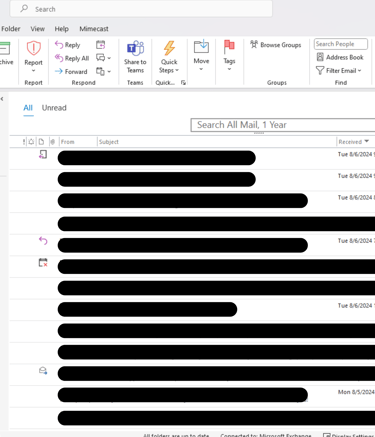The image size is (375, 437).
Task: Sort messages by the Subject column
Action: pyautogui.click(x=109, y=142)
